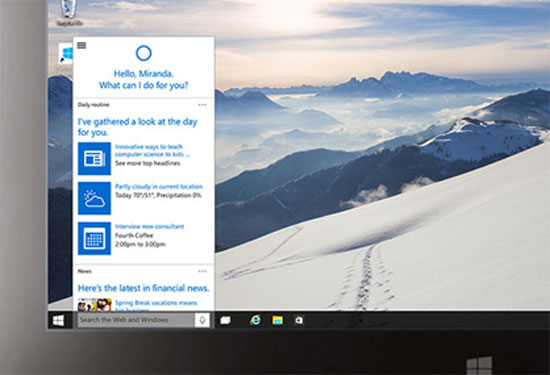Click the '2:00pm to 3:00pm' time text
The height and width of the screenshot is (375, 550).
140,244
